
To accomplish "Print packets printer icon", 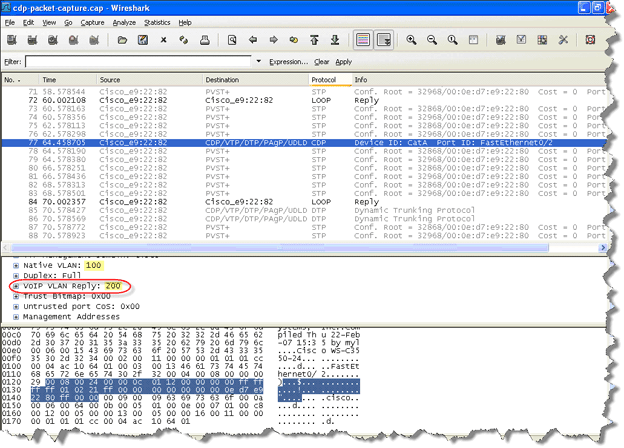I will tap(205, 40).
